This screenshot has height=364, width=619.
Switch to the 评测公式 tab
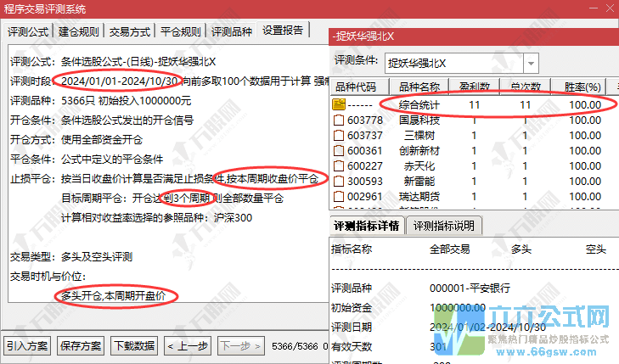tap(28, 31)
